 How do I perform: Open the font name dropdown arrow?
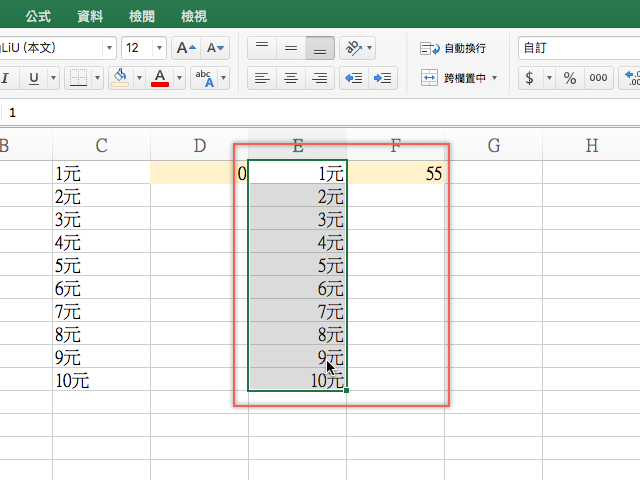[109, 48]
